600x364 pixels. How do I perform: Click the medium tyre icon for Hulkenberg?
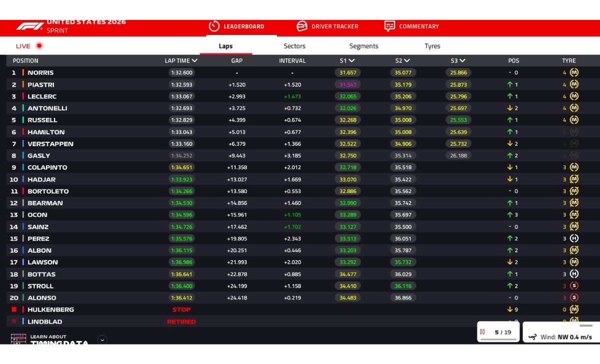click(574, 310)
